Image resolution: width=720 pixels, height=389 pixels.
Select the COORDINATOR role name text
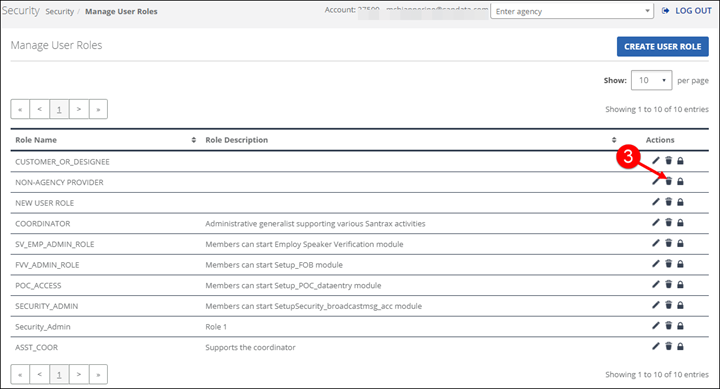(43, 224)
